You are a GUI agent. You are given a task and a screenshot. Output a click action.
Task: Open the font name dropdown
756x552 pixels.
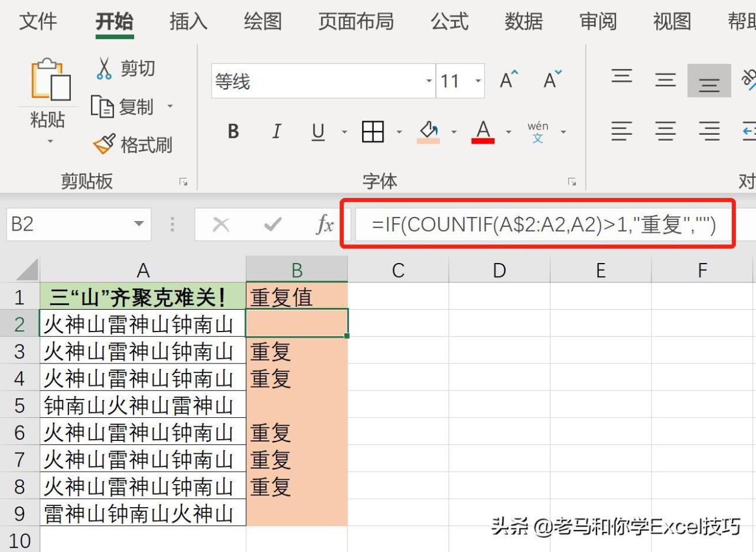[429, 81]
